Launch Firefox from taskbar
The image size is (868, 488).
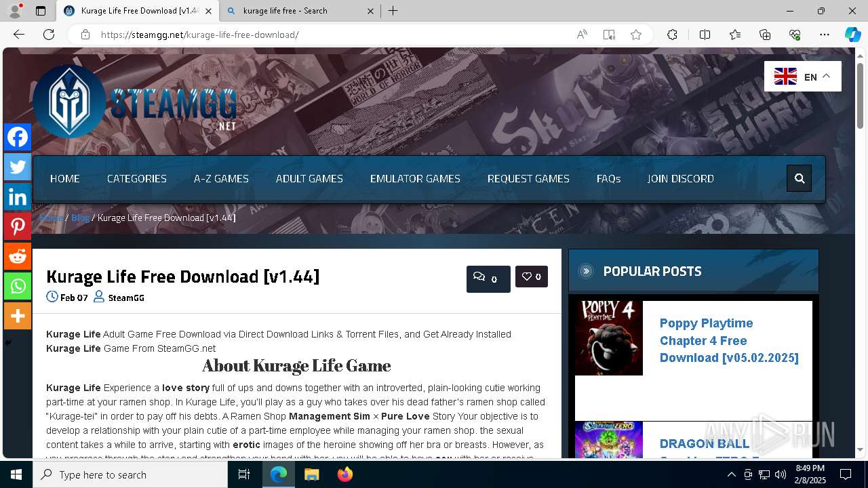[x=345, y=474]
